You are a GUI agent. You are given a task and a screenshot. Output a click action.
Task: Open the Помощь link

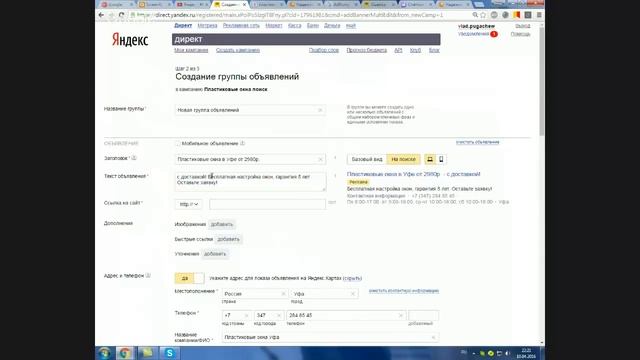coord(520,34)
